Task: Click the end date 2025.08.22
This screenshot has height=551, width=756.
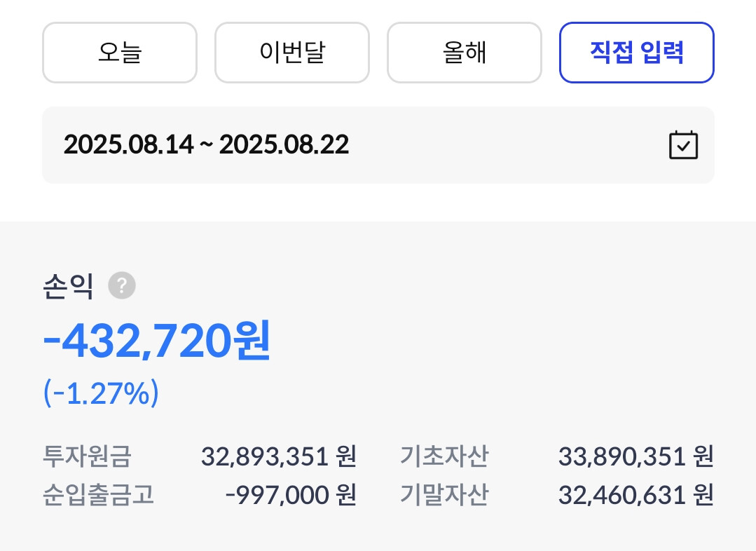Action: click(284, 145)
